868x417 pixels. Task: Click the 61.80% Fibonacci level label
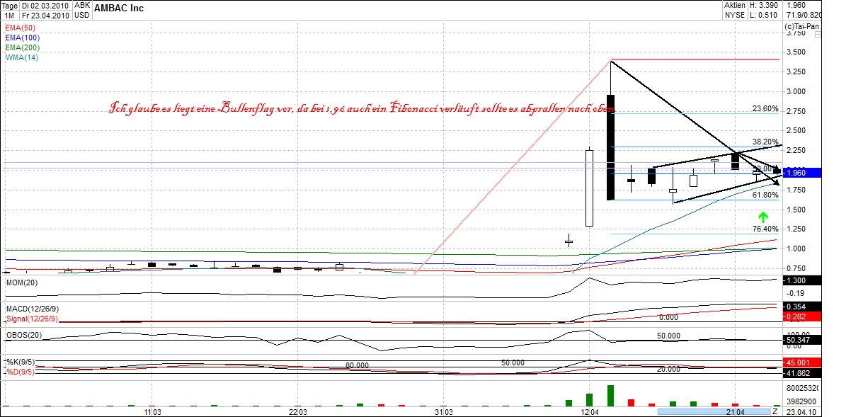point(765,195)
